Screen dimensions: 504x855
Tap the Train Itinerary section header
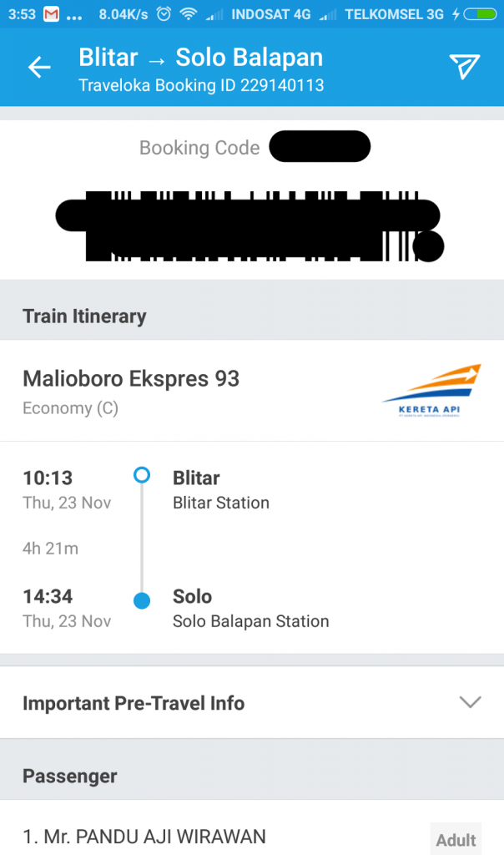click(x=84, y=316)
